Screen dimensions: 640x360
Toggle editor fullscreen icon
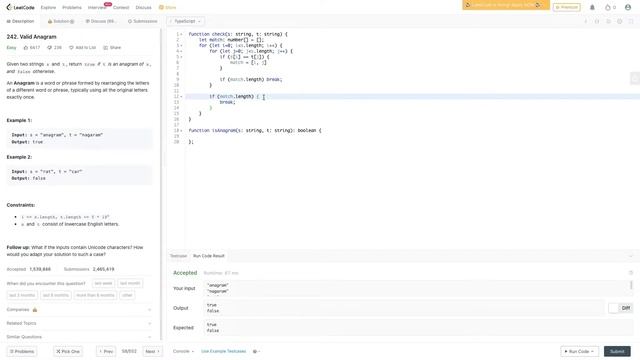pos(631,21)
